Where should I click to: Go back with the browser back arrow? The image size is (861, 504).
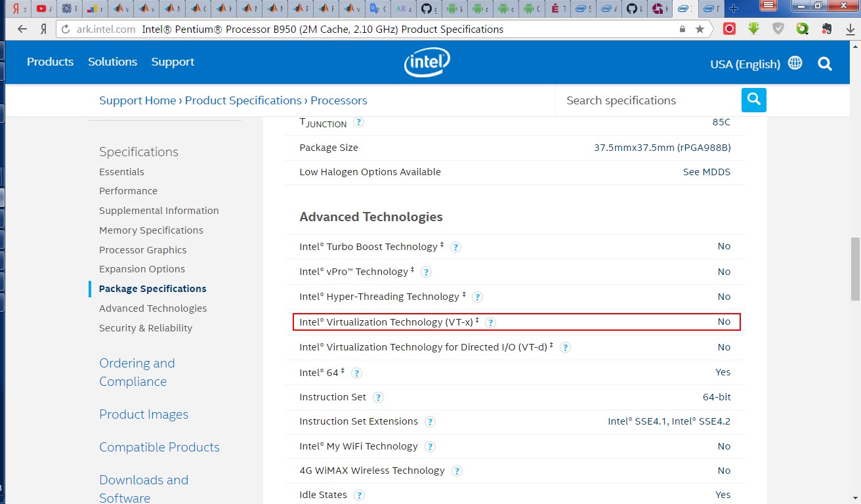(x=22, y=29)
